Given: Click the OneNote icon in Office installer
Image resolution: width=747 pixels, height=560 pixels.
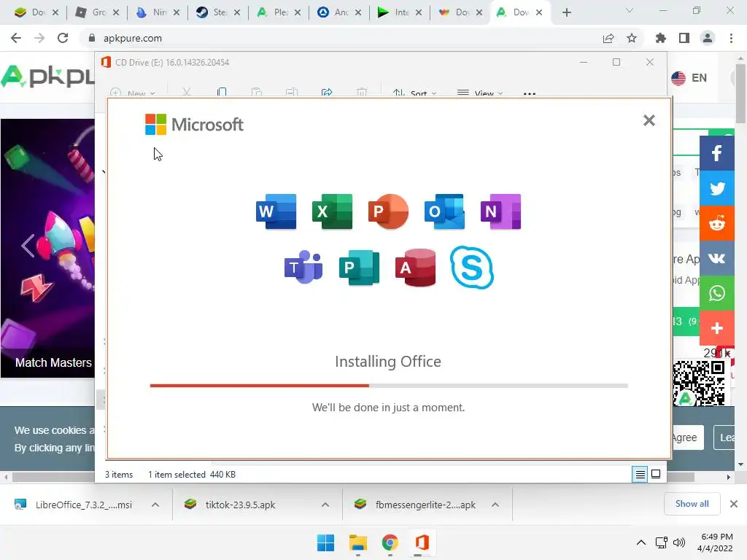Looking at the screenshot, I should point(500,211).
